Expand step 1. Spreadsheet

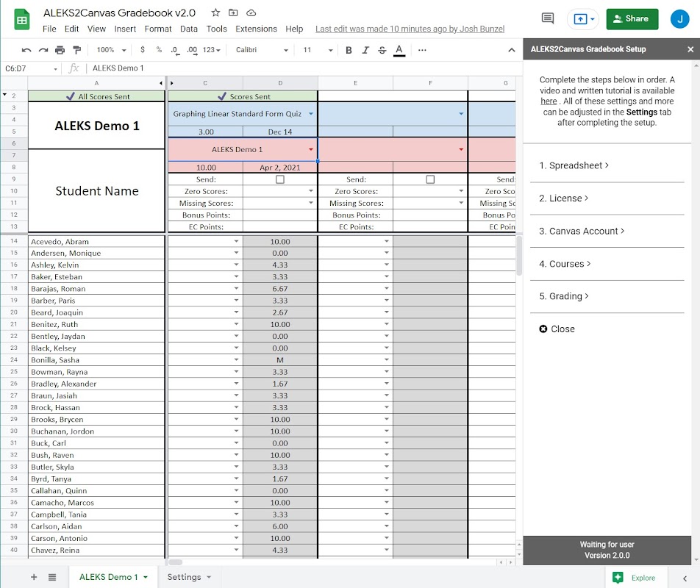(574, 165)
